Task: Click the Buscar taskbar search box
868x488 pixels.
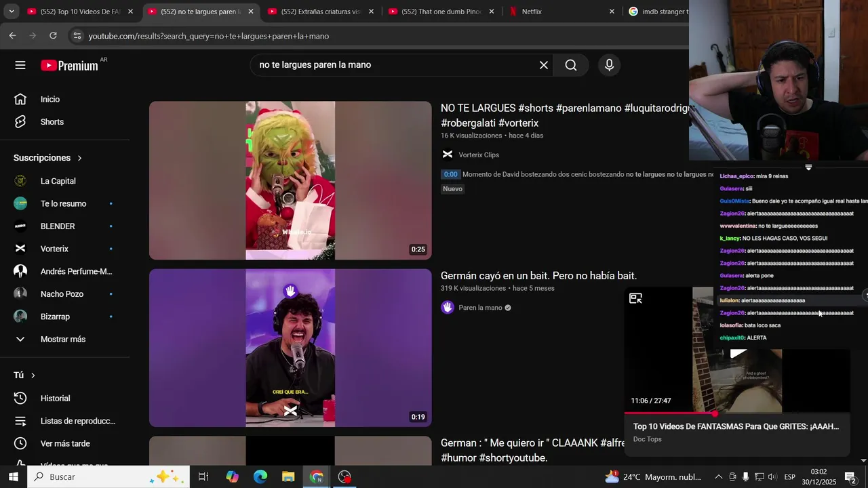Action: [x=108, y=477]
